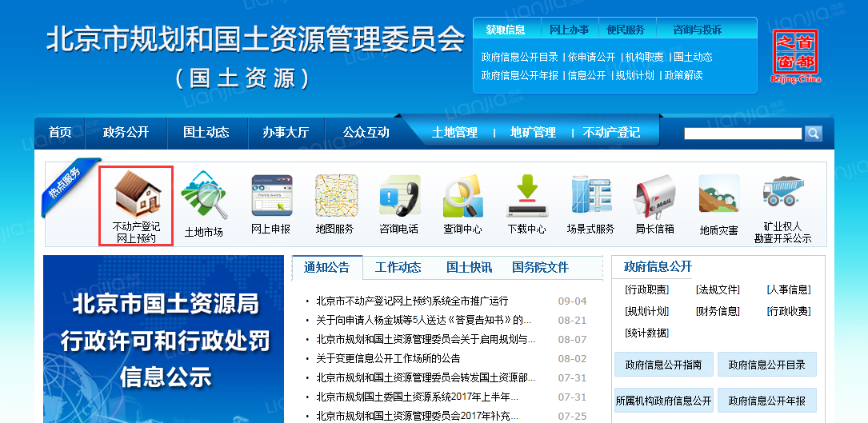Viewport: 868px width, 423px height.
Task: Open notice 委员会关于启用规划与
Action: coord(426,339)
